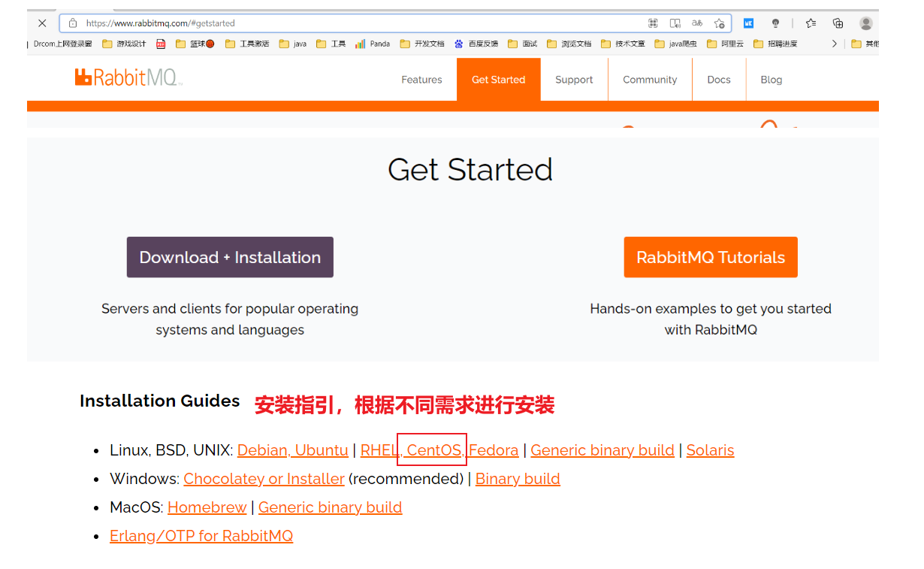This screenshot has width=924, height=569.
Task: Open the 浏览文档 bookmark folder
Action: coord(569,44)
